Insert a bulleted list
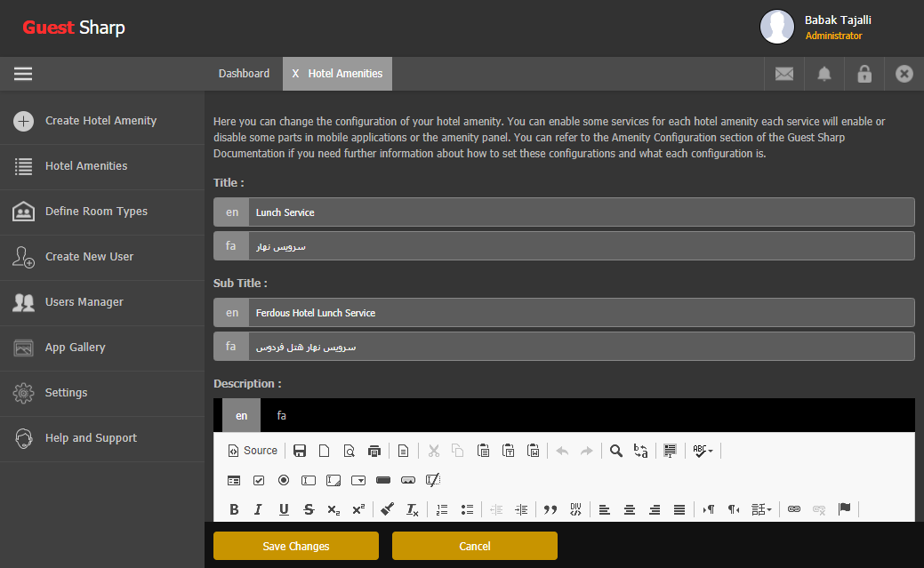Viewport: 924px width, 568px height. 467,509
